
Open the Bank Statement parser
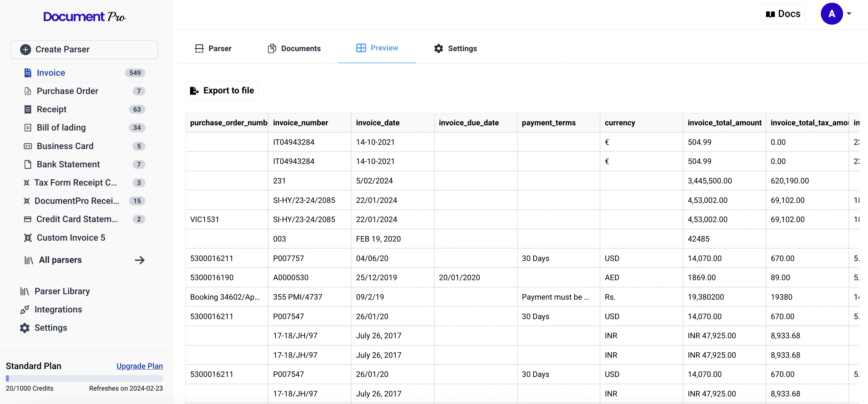pos(84,165)
